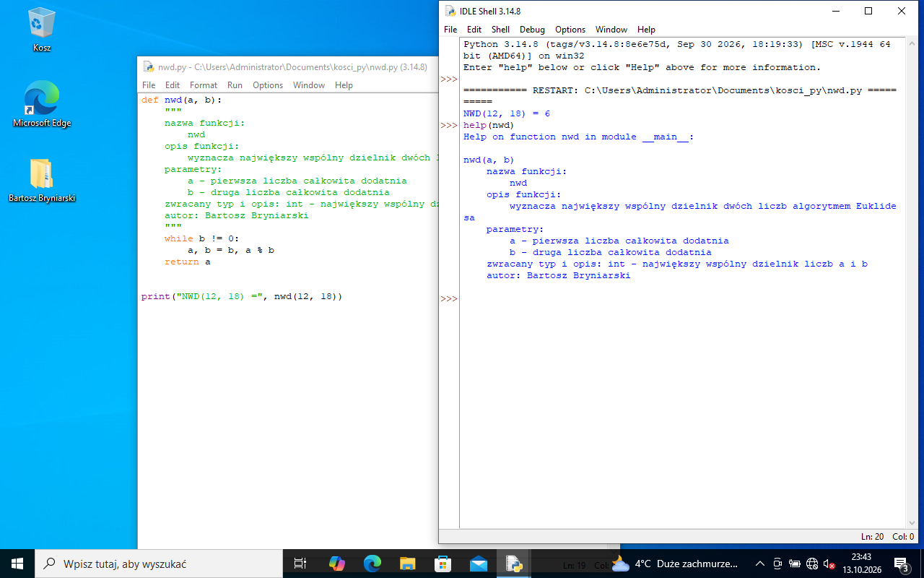
Task: Open Microsoft Edge from the taskbar
Action: tap(372, 564)
